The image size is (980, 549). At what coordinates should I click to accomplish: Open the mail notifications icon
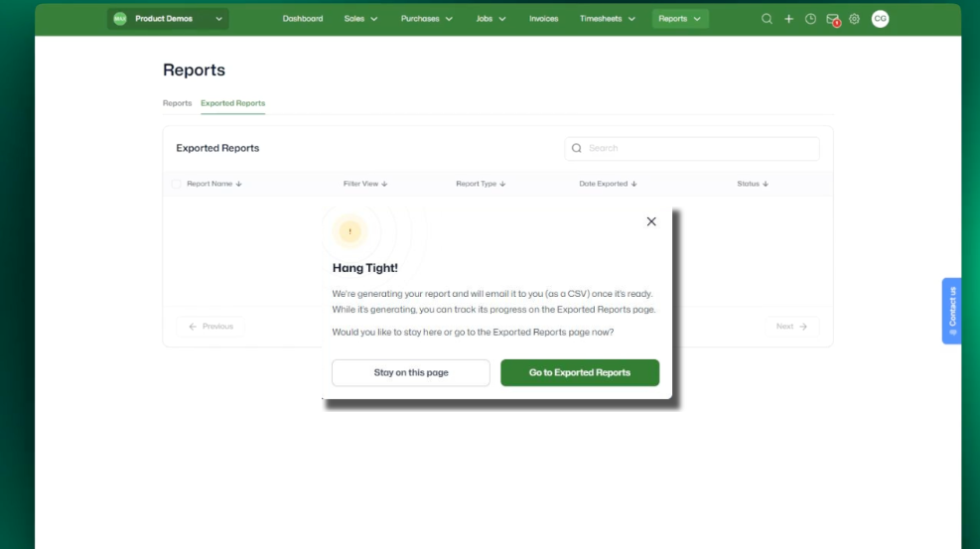(x=832, y=20)
